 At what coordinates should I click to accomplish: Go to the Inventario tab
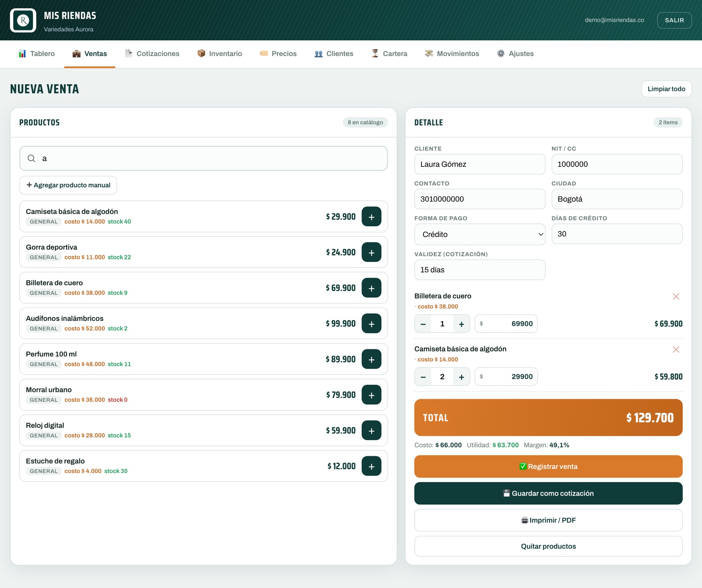pyautogui.click(x=220, y=54)
